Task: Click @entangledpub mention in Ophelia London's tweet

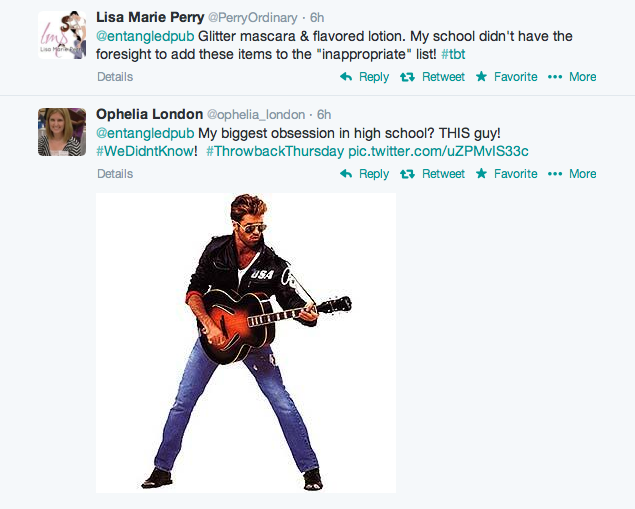Action: (x=145, y=133)
